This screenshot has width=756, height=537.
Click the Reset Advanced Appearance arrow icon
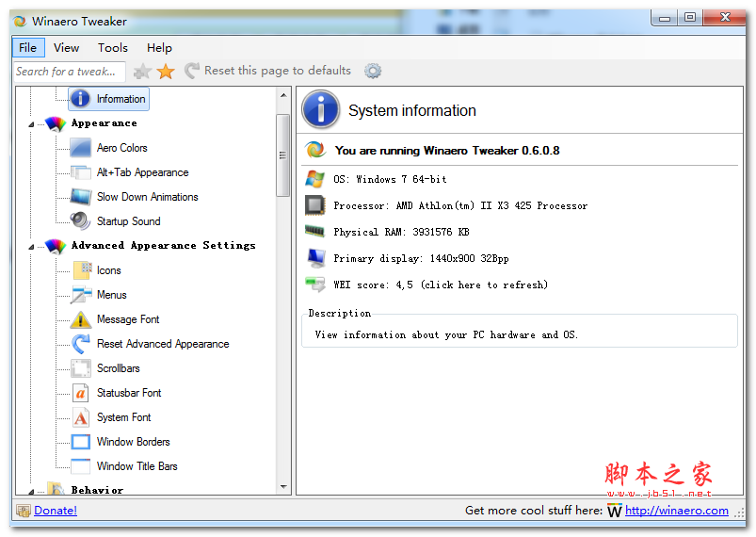point(81,344)
